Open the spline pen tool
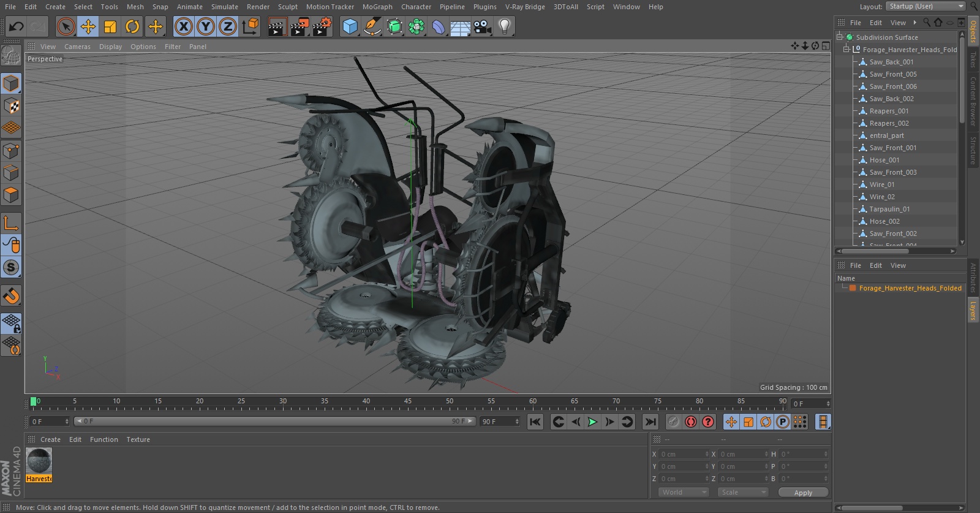The image size is (980, 513). (x=372, y=26)
